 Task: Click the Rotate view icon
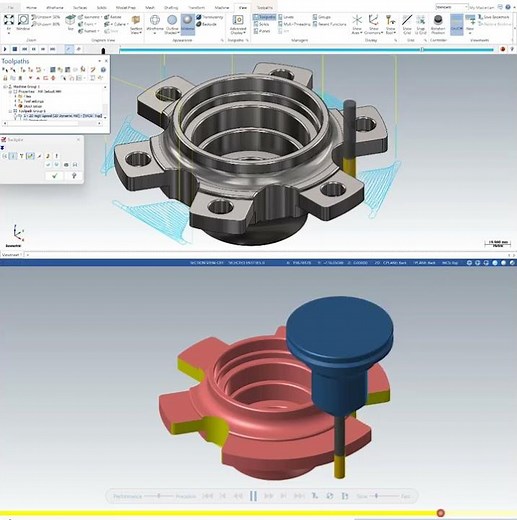(113, 17)
